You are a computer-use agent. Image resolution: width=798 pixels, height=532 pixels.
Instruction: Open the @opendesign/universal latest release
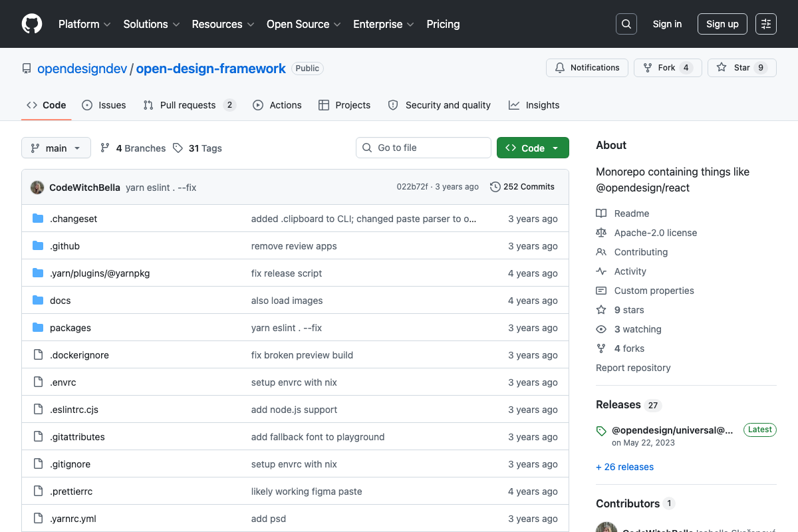(x=672, y=430)
